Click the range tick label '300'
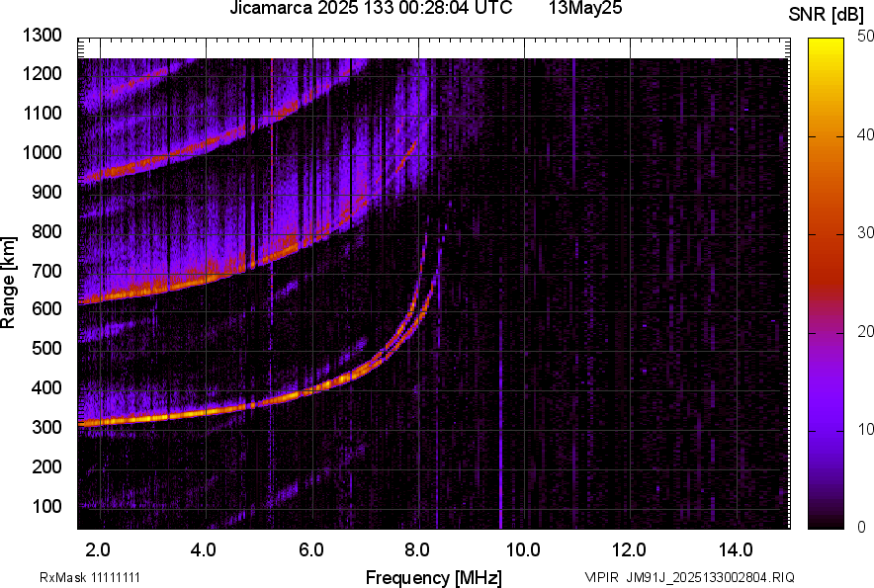This screenshot has width=874, height=588. click(46, 427)
